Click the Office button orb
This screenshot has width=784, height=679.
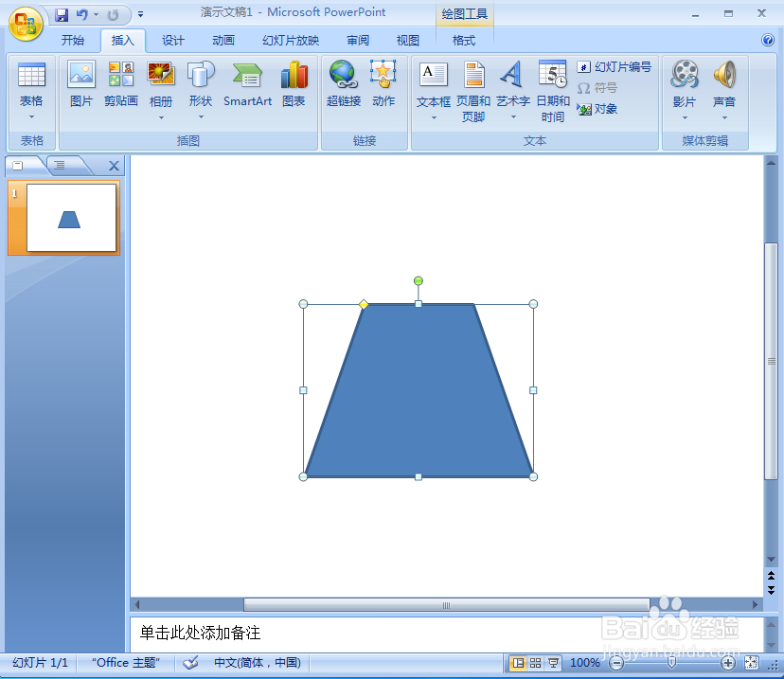click(x=25, y=24)
